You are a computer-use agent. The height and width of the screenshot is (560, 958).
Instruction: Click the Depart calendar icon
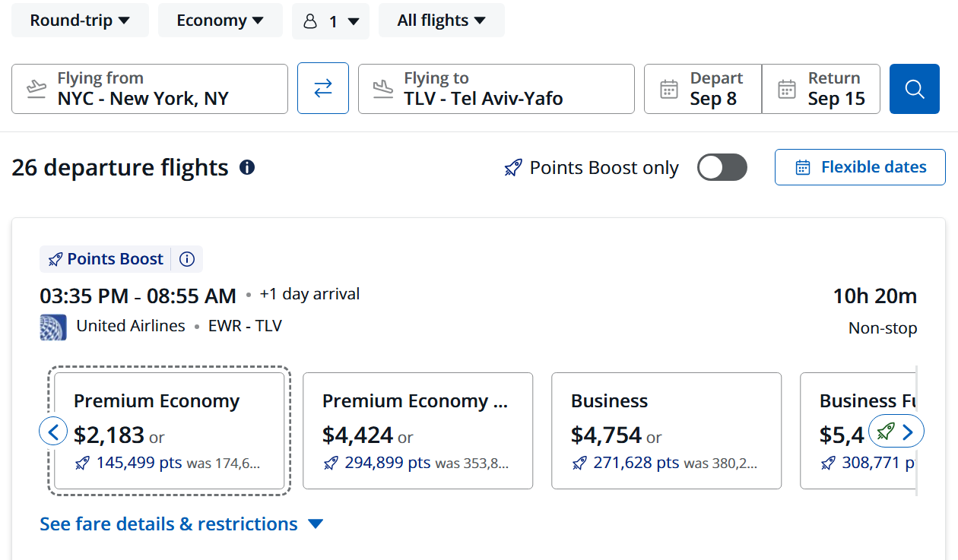669,89
